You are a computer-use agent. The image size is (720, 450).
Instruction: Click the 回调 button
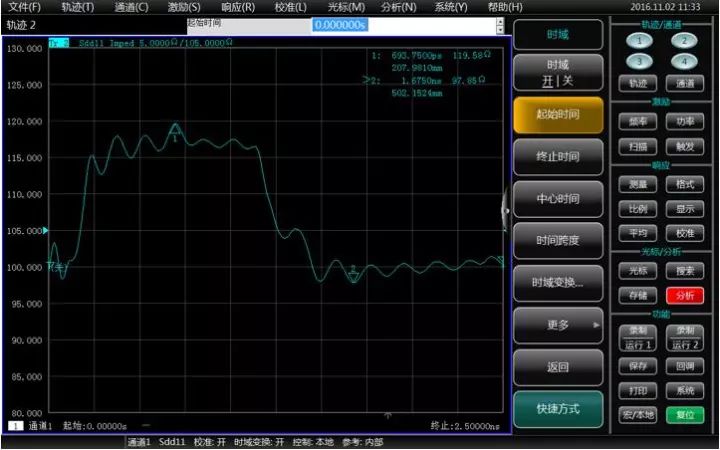[x=685, y=366]
